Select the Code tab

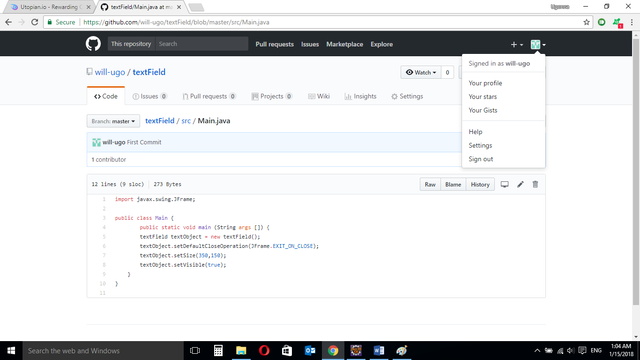[x=106, y=96]
